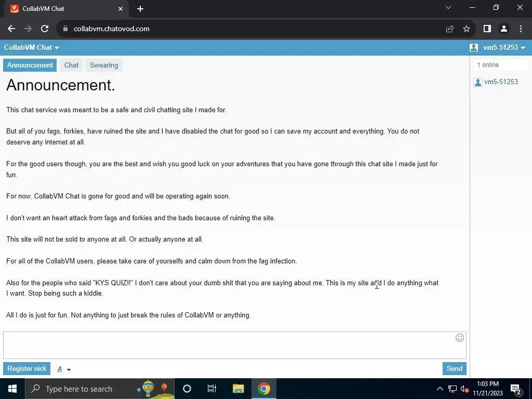Reload the page with the refresh icon
This screenshot has width=532, height=399.
pos(45,29)
